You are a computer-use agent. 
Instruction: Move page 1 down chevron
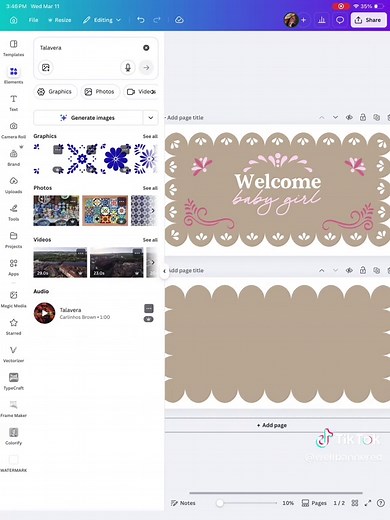[x=335, y=117]
